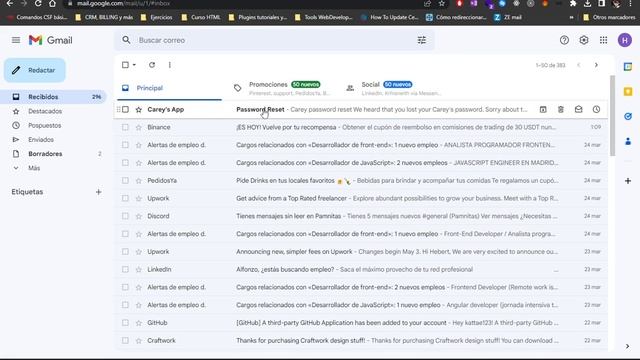This screenshot has height=360, width=640.
Task: Add a new label with plus icon
Action: click(98, 192)
